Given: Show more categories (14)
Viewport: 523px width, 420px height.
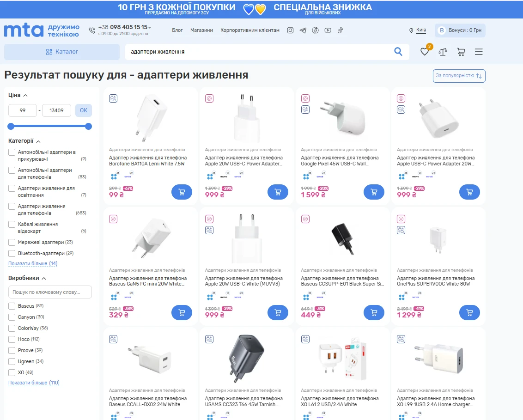Looking at the screenshot, I should [x=33, y=263].
